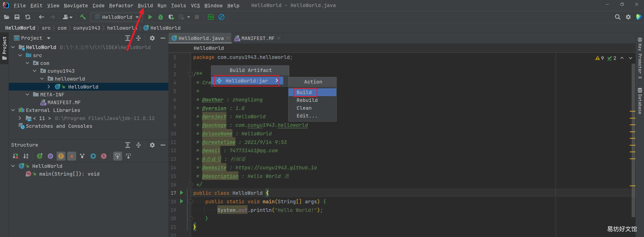Open the Refactor menu
644x237 pixels.
pyautogui.click(x=121, y=6)
